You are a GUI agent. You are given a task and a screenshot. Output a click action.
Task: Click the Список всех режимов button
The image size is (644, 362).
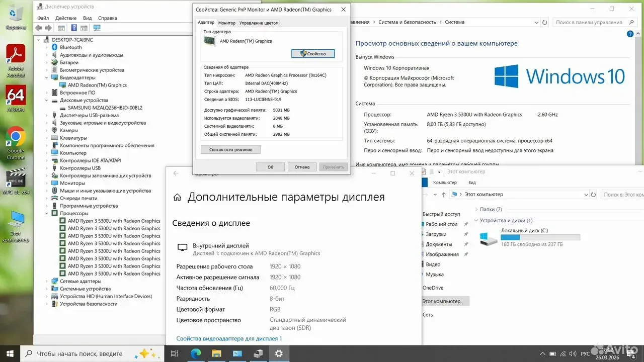230,149
